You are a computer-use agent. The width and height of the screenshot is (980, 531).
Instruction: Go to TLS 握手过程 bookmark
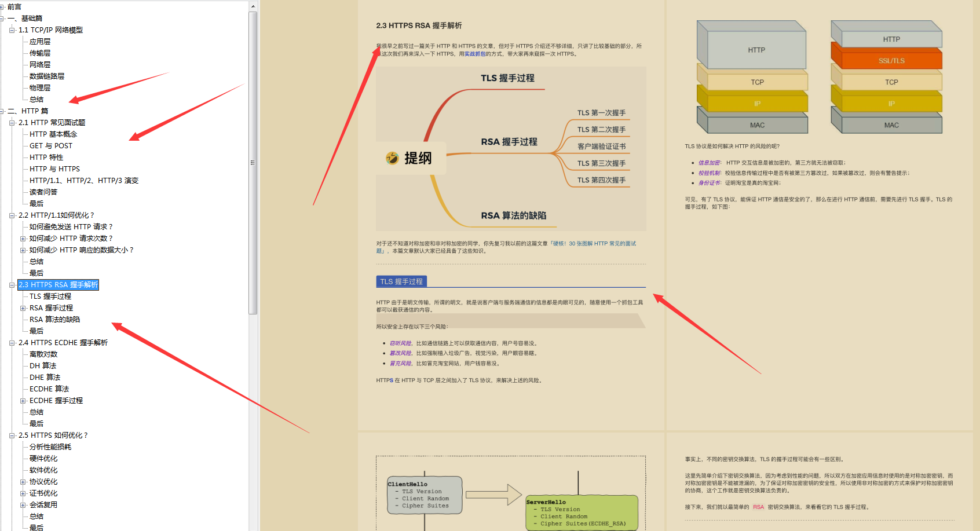[x=50, y=296]
